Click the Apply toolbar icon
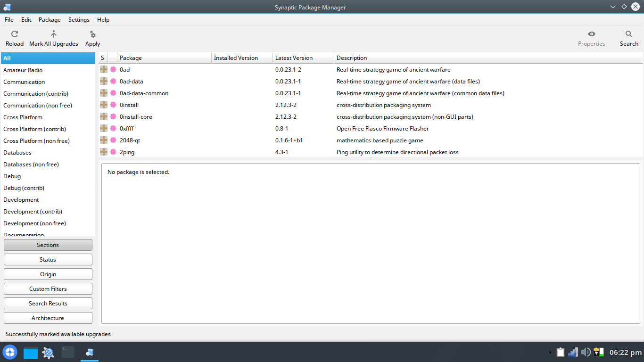The height and width of the screenshot is (362, 644). tap(93, 34)
